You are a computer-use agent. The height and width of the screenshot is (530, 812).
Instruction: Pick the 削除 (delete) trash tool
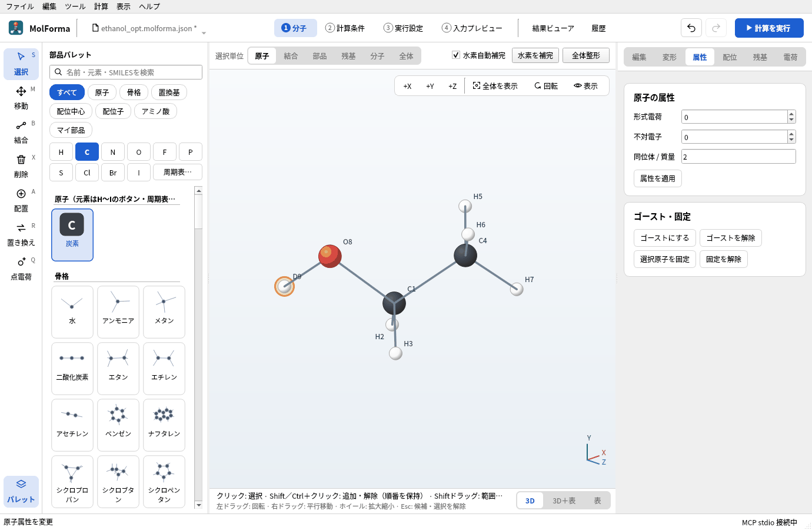(21, 166)
